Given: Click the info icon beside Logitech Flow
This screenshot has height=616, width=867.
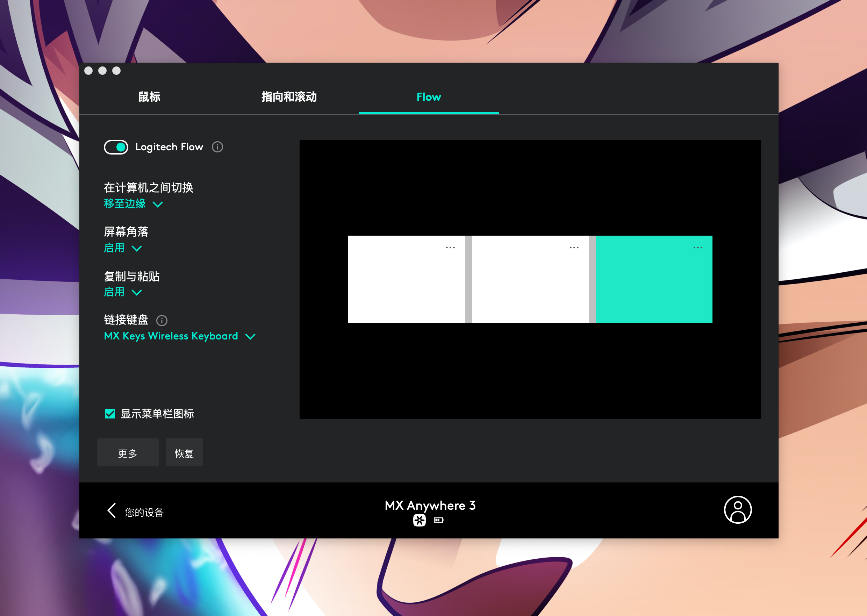Looking at the screenshot, I should coord(217,147).
